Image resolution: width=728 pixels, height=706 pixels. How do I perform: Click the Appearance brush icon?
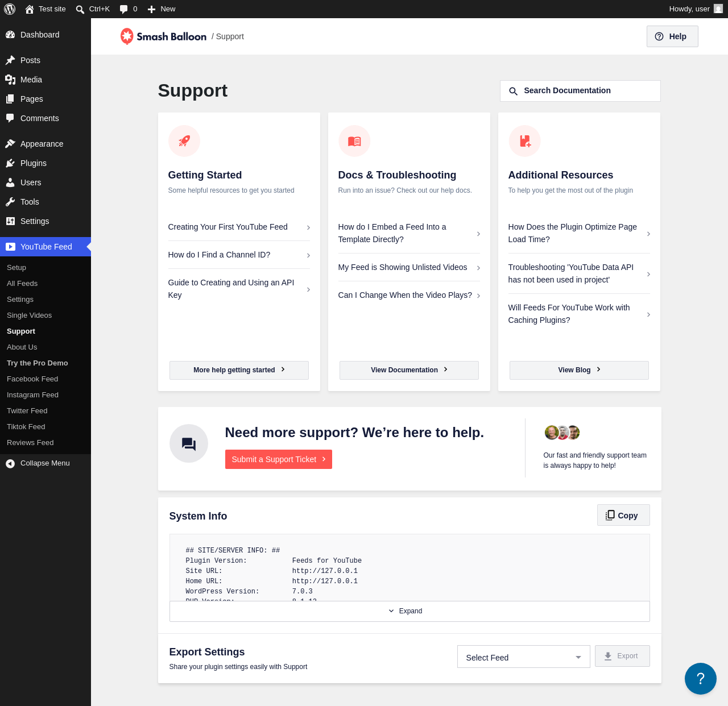(x=10, y=144)
